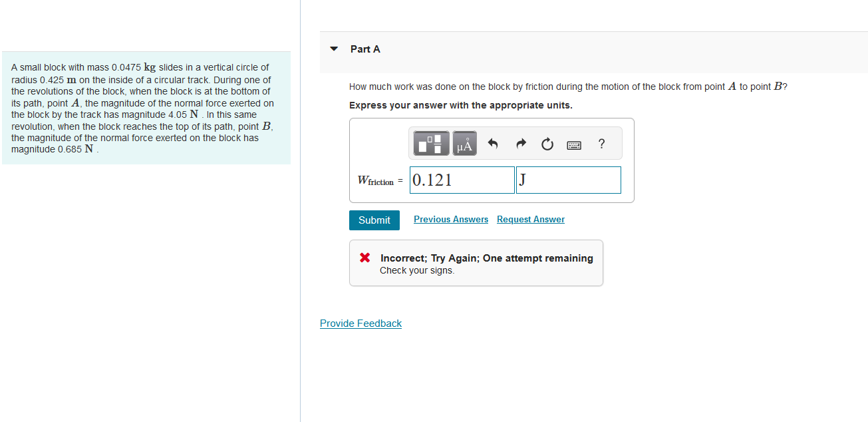Open the templates fraction tool icon
The image size is (868, 422).
[432, 144]
